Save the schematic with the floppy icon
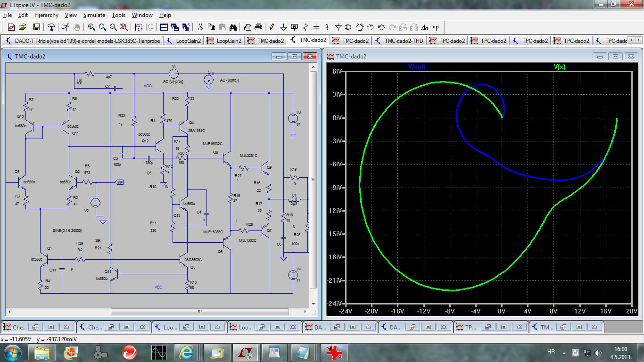Image resolution: width=644 pixels, height=362 pixels. pos(37,27)
